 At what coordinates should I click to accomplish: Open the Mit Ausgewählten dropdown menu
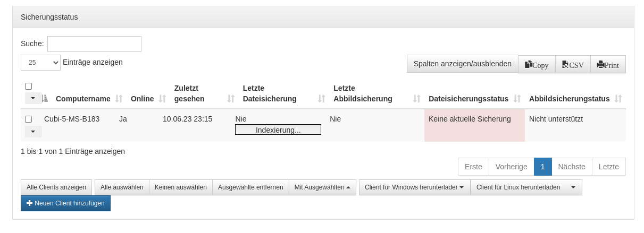click(322, 187)
